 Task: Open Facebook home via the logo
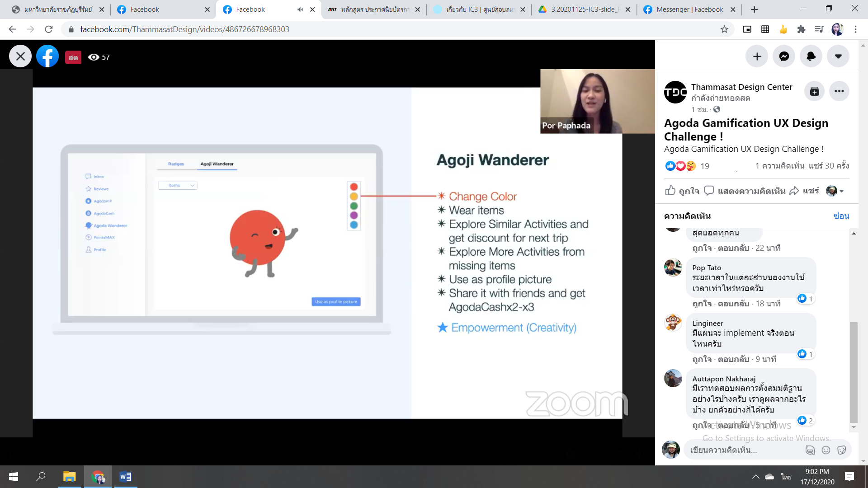click(47, 56)
